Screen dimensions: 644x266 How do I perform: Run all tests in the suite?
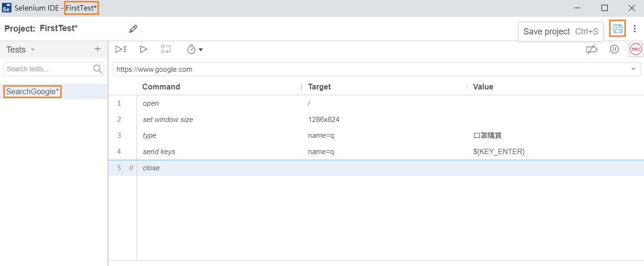(121, 49)
